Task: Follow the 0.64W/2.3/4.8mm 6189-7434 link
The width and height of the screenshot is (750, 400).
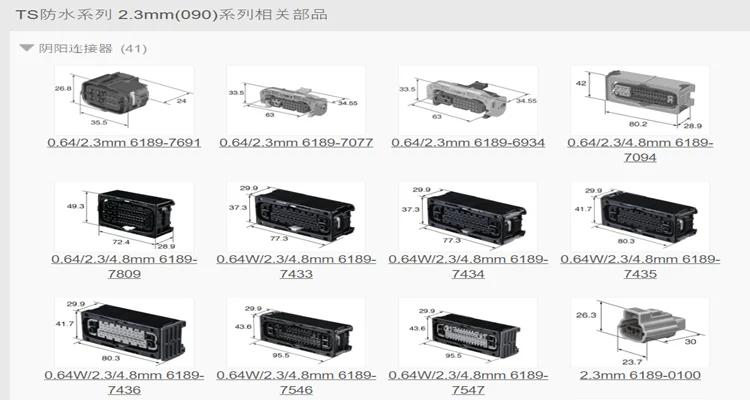Action: click(468, 267)
